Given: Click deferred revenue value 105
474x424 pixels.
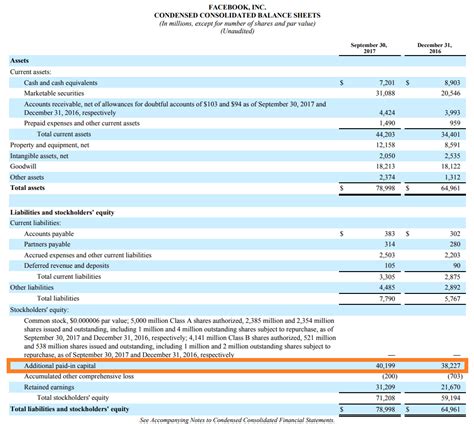Looking at the screenshot, I should (390, 266).
